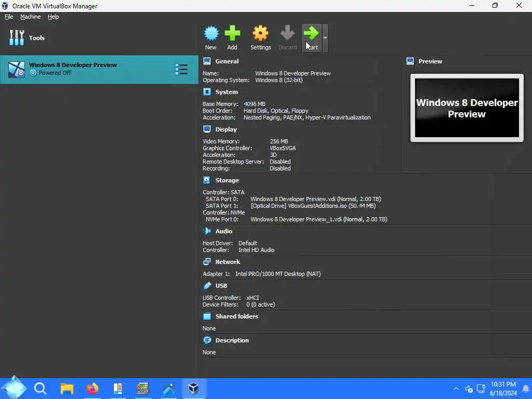Click the Storage section disk icon
Viewport: 532px width, 399px height.
[x=207, y=180]
